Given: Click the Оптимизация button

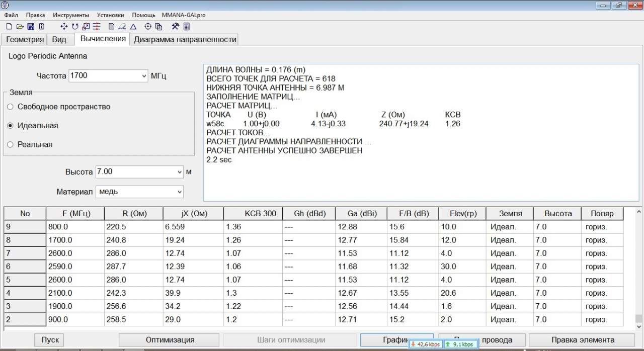Looking at the screenshot, I should click(x=170, y=340).
